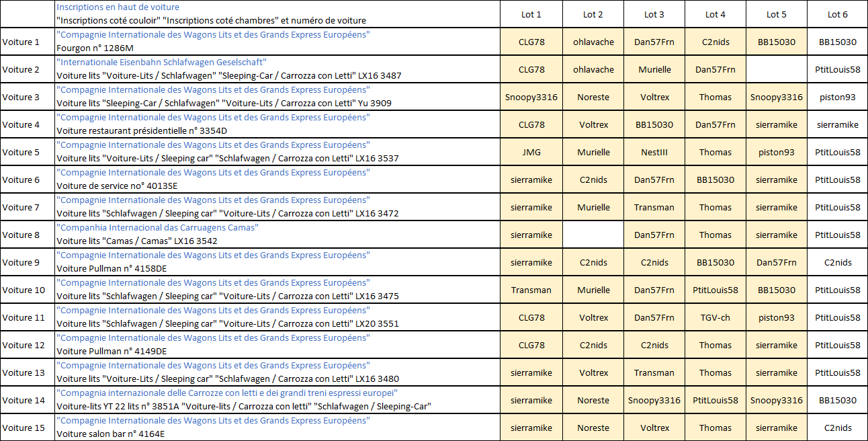Viewport: 868px width, 441px height.
Task: Select the LX16 3537 car description
Action: coord(228,159)
